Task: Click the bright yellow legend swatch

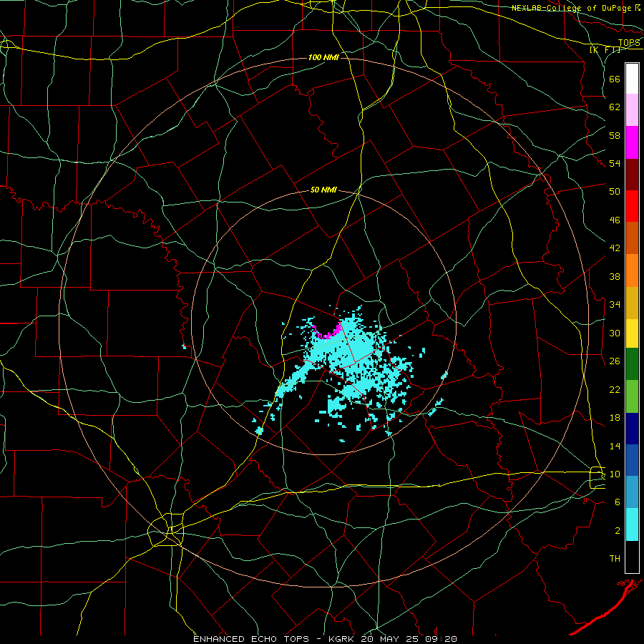Action: (x=632, y=333)
